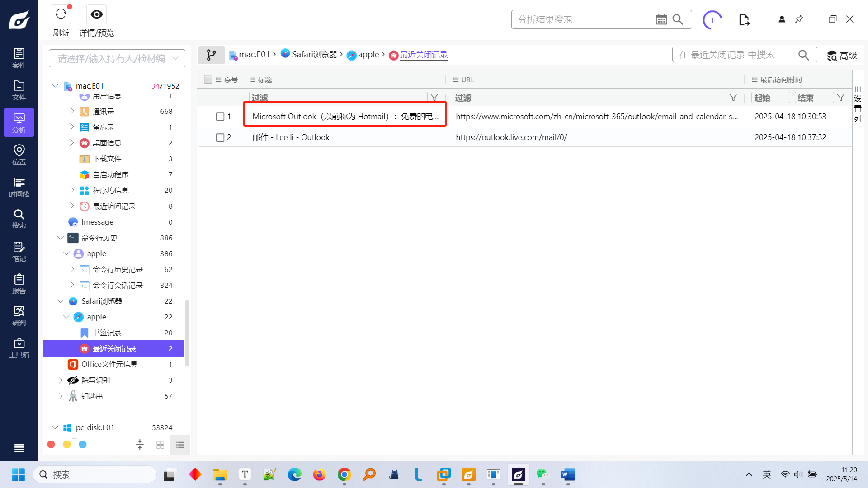Viewport: 868px width, 488px height.
Task: Switch to list view icon in tree footer
Action: pyautogui.click(x=180, y=445)
